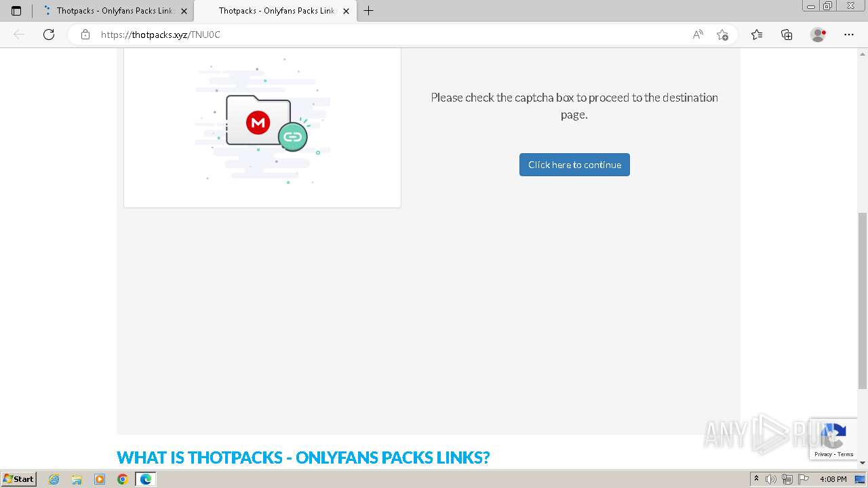Select the Microsoft Edge taskbar icon
Image resolution: width=868 pixels, height=488 pixels.
point(146,479)
